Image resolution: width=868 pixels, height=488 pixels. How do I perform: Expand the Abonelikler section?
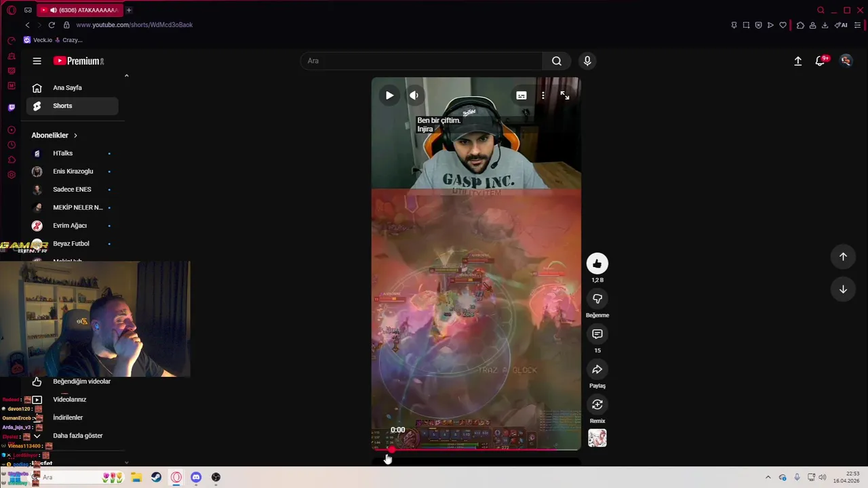[54, 136]
